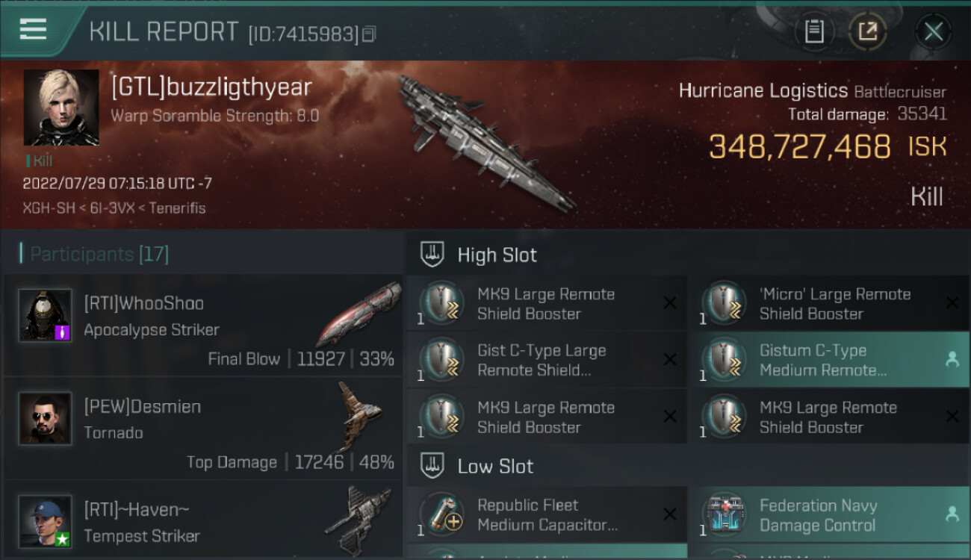Viewport: 971px width, 560px height.
Task: Select Desmien's Tornado participant entry
Action: coord(203,429)
